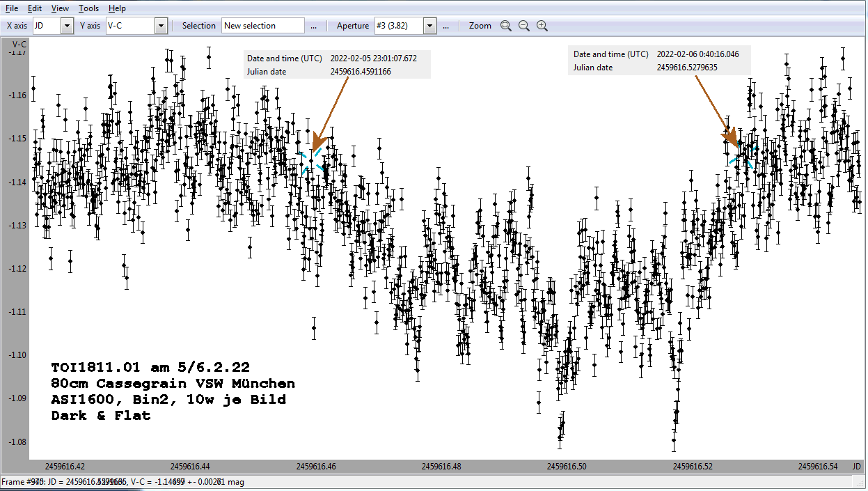The height and width of the screenshot is (491, 868).
Task: Click the zoom out magnifier icon
Action: [x=524, y=26]
